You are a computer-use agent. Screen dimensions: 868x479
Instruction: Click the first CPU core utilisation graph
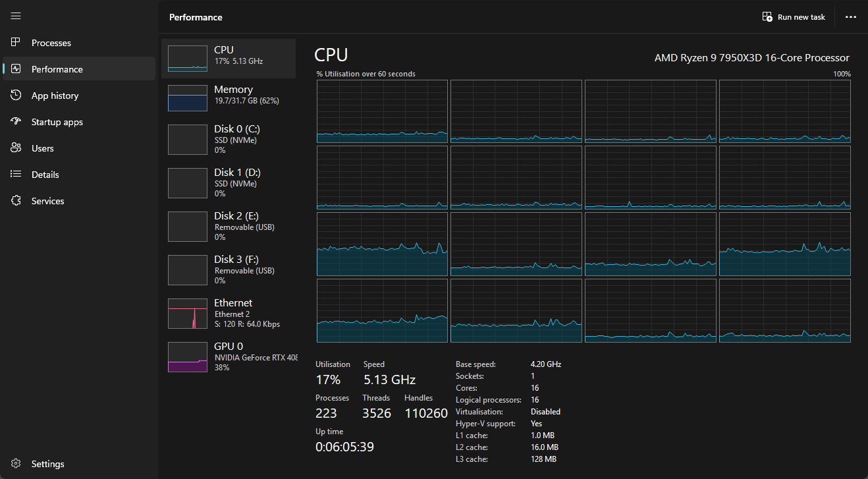click(x=382, y=111)
